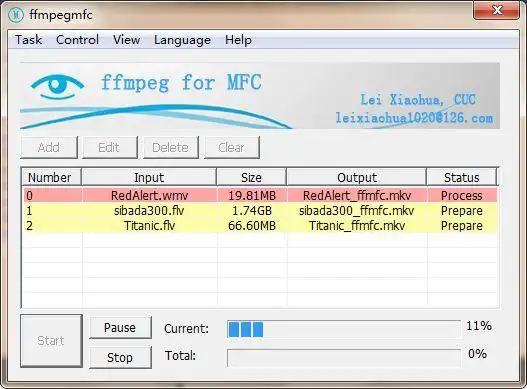Open the Help menu
Viewport: 527px width, 389px height.
coord(238,40)
